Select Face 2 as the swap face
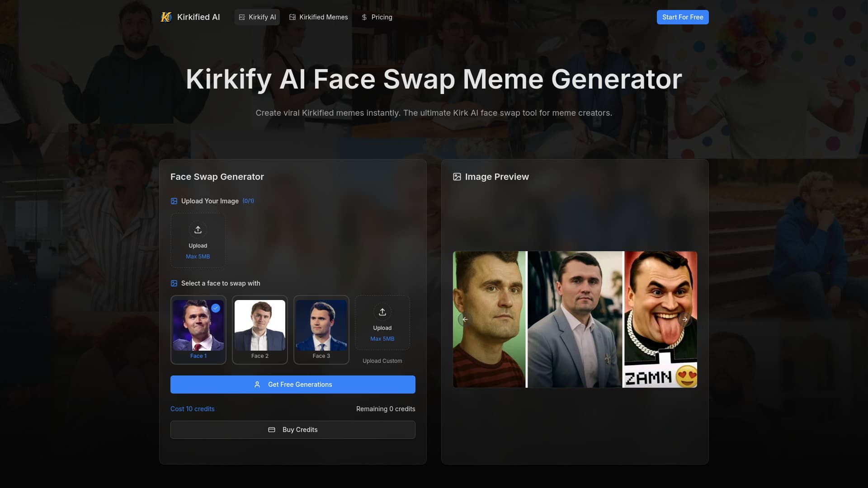 point(259,329)
